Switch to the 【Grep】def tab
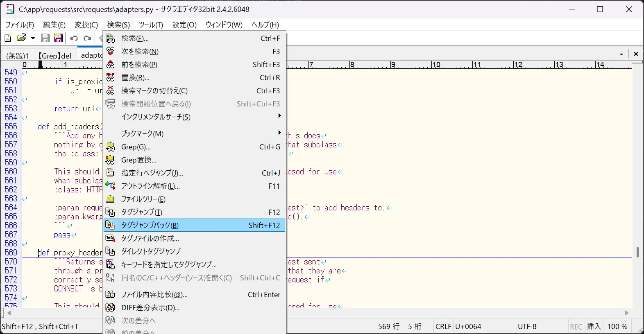Viewport: 644px width, 334px height. coord(55,56)
